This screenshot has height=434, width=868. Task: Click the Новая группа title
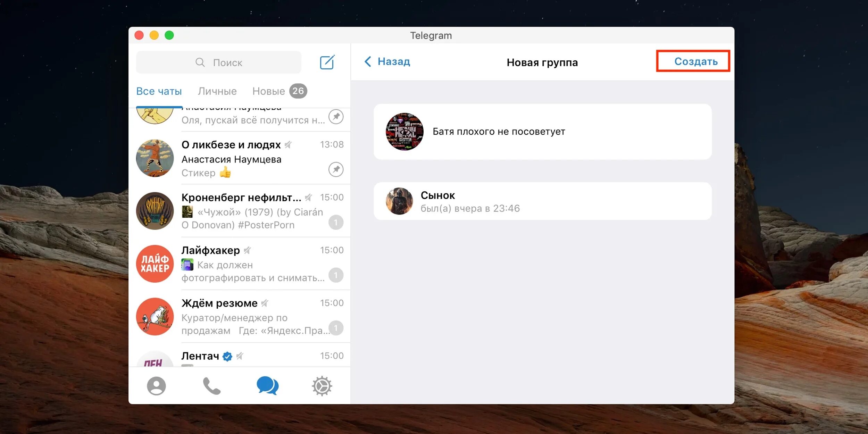[x=542, y=62]
